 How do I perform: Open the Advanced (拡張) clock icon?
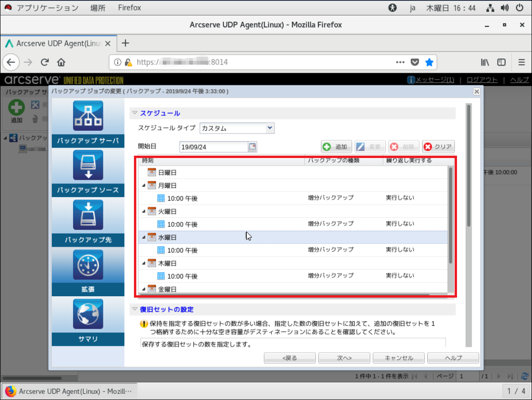[x=88, y=265]
